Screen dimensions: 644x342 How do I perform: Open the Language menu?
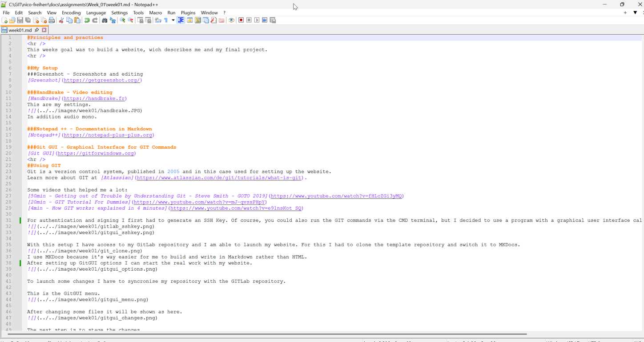(96, 12)
